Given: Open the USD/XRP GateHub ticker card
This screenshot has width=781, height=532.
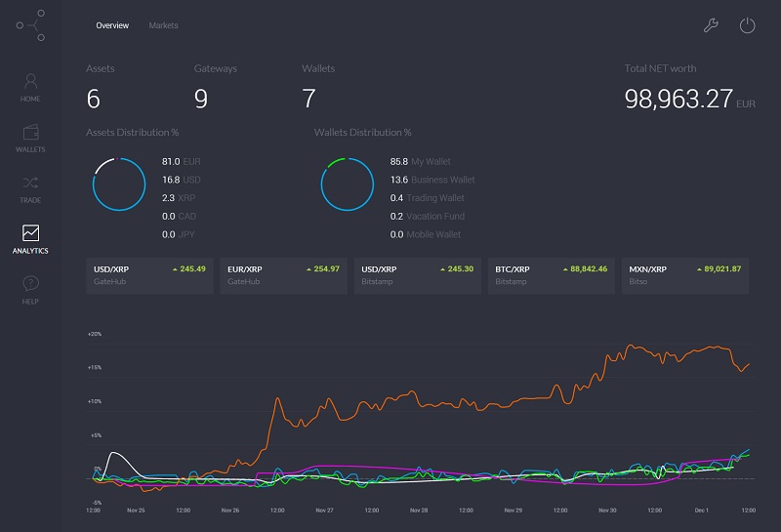Looking at the screenshot, I should pyautogui.click(x=149, y=275).
